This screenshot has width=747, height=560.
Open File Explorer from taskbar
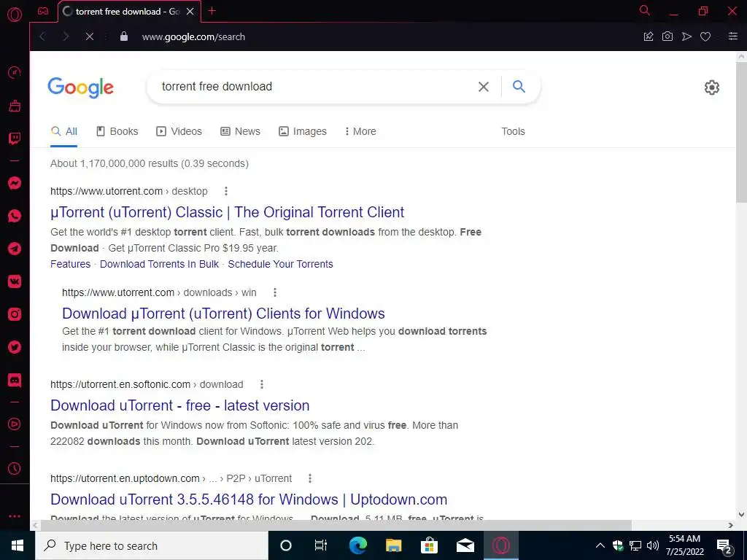(393, 545)
